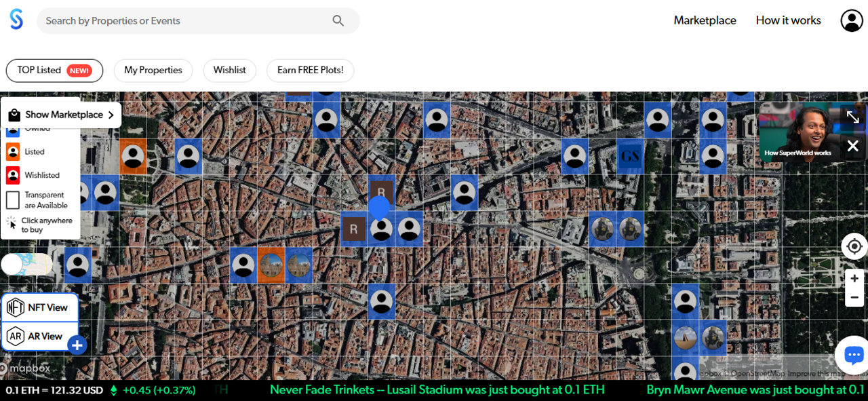
Task: Click the SuperWorld logo icon
Action: coord(16,20)
